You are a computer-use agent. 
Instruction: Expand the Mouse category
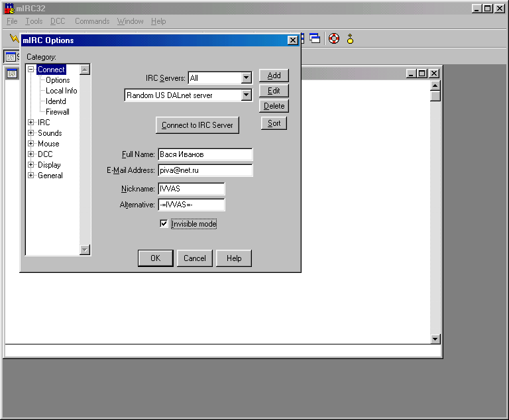click(31, 144)
